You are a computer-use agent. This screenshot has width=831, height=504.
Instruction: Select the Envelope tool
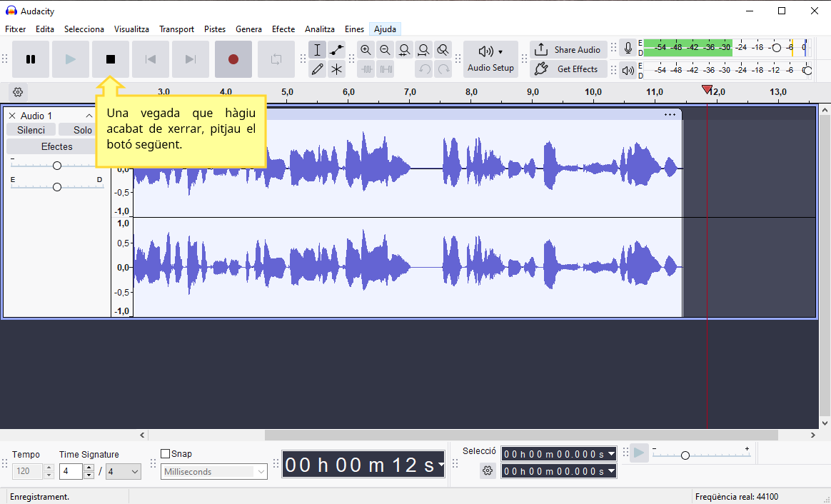[x=336, y=50]
